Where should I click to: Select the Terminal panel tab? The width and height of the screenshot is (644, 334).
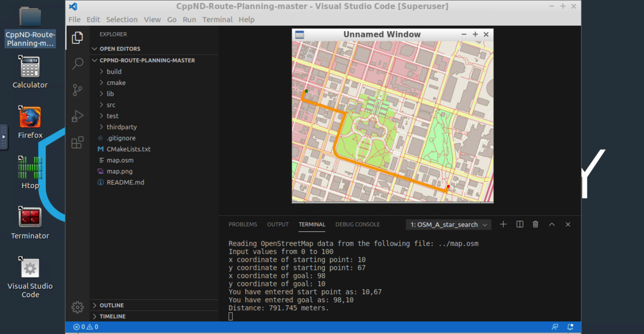(x=312, y=224)
